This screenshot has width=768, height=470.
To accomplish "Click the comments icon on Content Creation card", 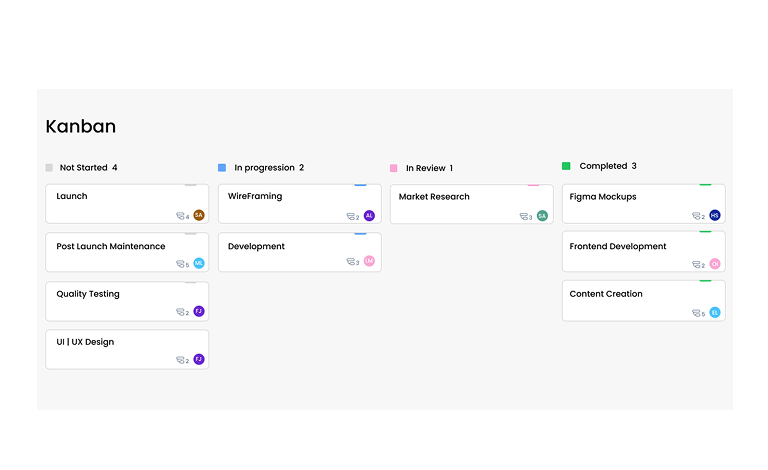I will click(696, 313).
